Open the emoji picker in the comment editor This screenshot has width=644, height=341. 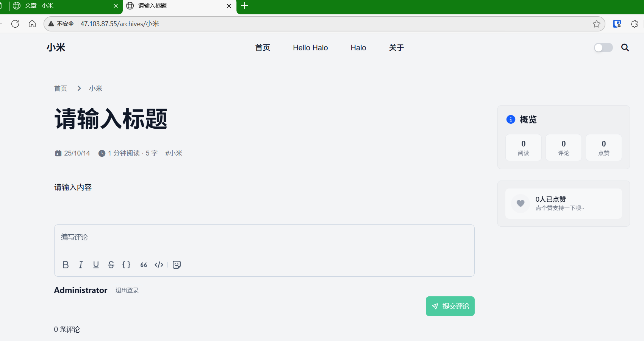point(177,265)
